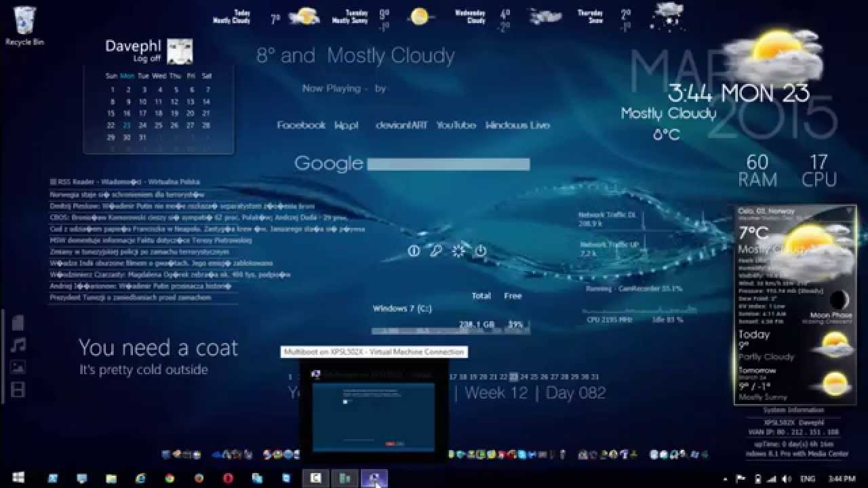Click the gear settings icon in system row

[x=458, y=251]
